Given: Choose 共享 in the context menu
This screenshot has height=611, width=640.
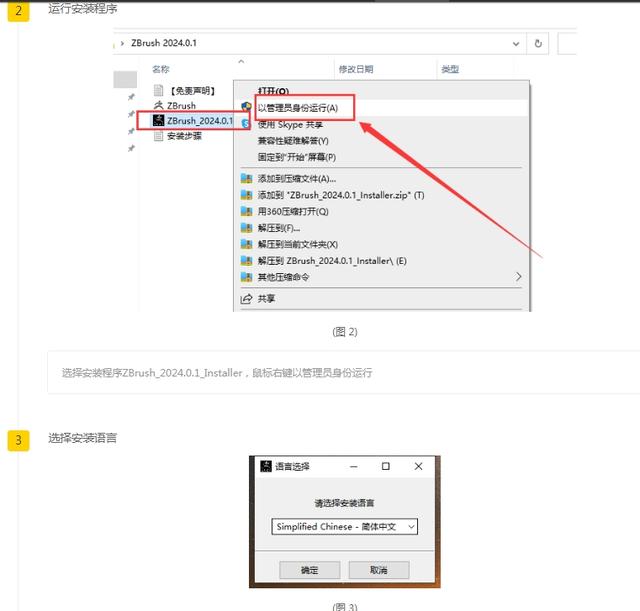Looking at the screenshot, I should pos(266,299).
